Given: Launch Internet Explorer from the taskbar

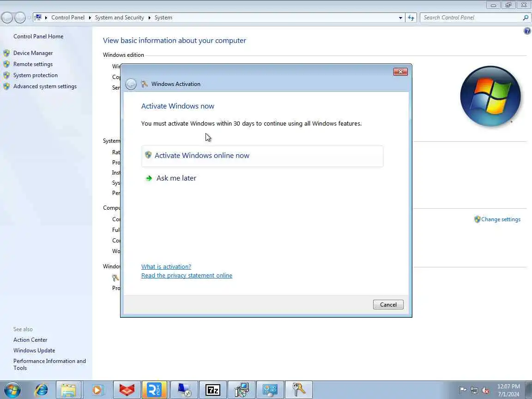Looking at the screenshot, I should tap(42, 390).
